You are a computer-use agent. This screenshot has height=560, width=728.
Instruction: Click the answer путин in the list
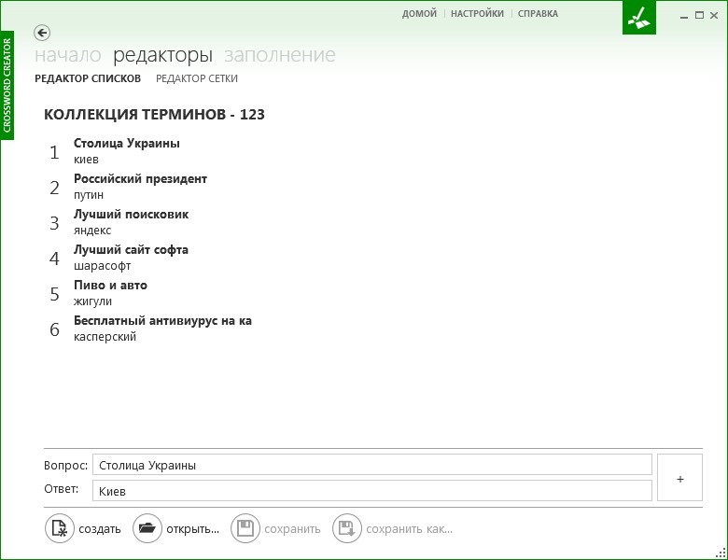pyautogui.click(x=89, y=195)
